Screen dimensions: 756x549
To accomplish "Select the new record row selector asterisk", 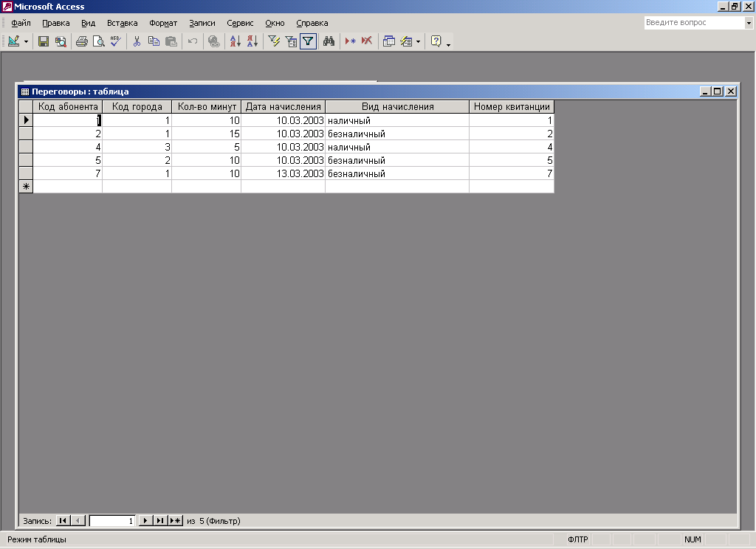I will pyautogui.click(x=26, y=187).
